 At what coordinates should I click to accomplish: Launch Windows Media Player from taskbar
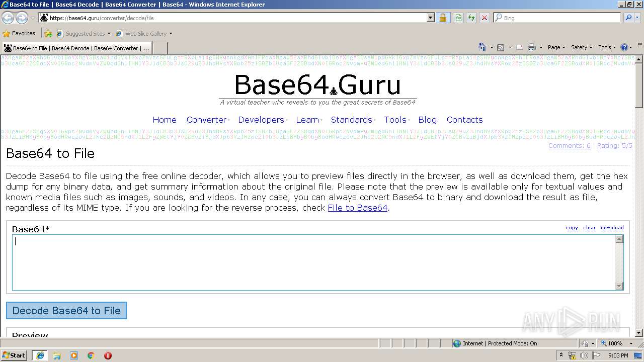pos(74,355)
